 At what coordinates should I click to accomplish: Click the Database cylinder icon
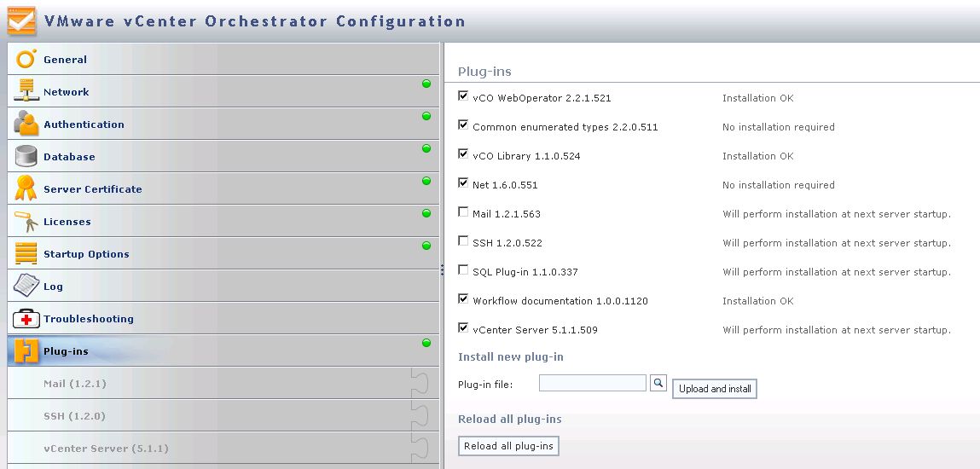pyautogui.click(x=26, y=156)
